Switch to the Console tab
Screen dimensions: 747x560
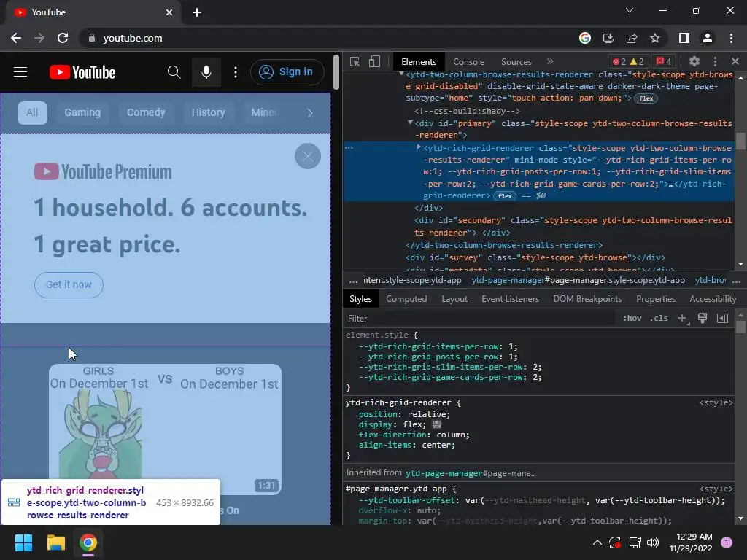(469, 62)
